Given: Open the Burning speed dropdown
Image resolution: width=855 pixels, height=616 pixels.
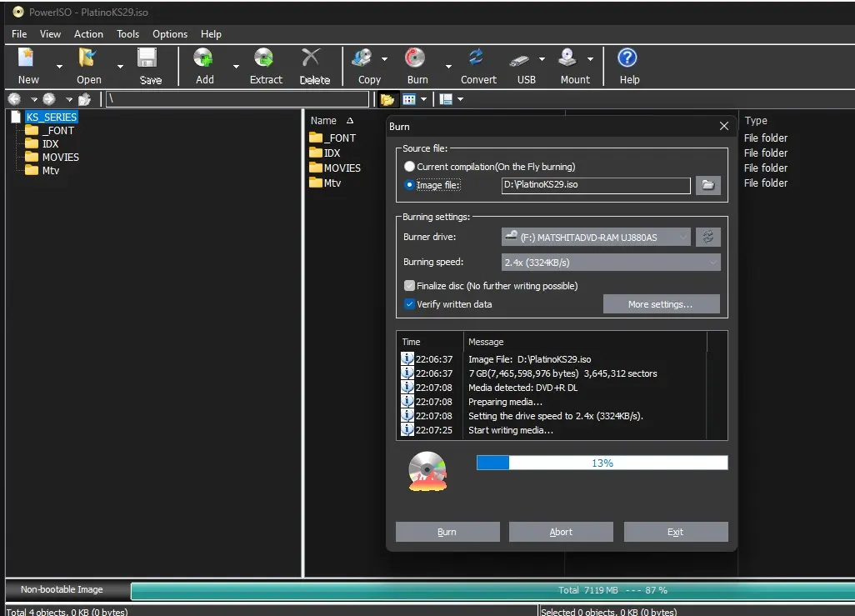Looking at the screenshot, I should pos(611,262).
